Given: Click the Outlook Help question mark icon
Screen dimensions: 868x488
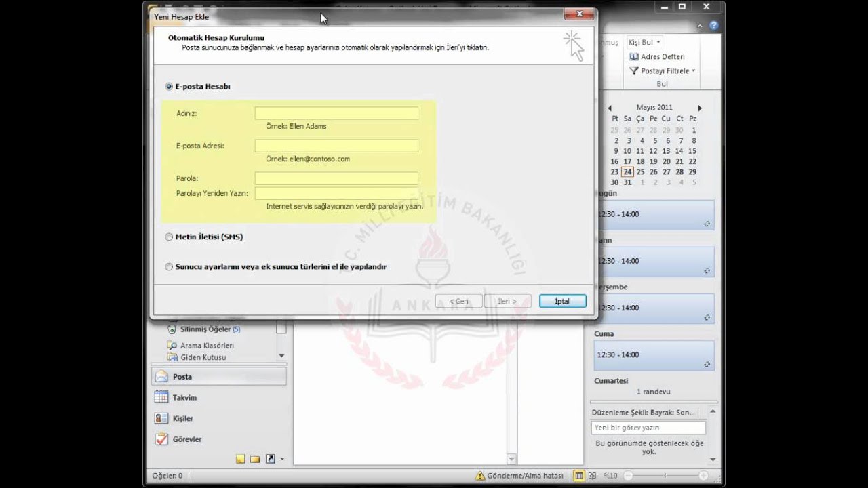Looking at the screenshot, I should click(713, 25).
